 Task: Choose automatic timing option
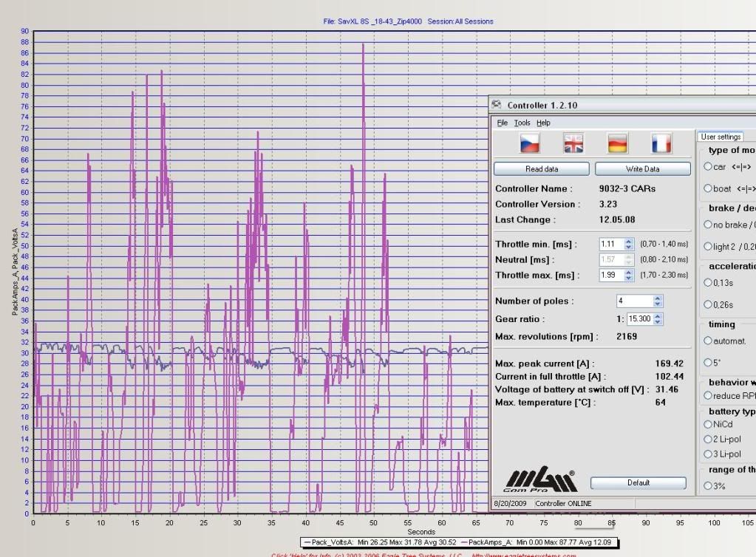pos(709,341)
